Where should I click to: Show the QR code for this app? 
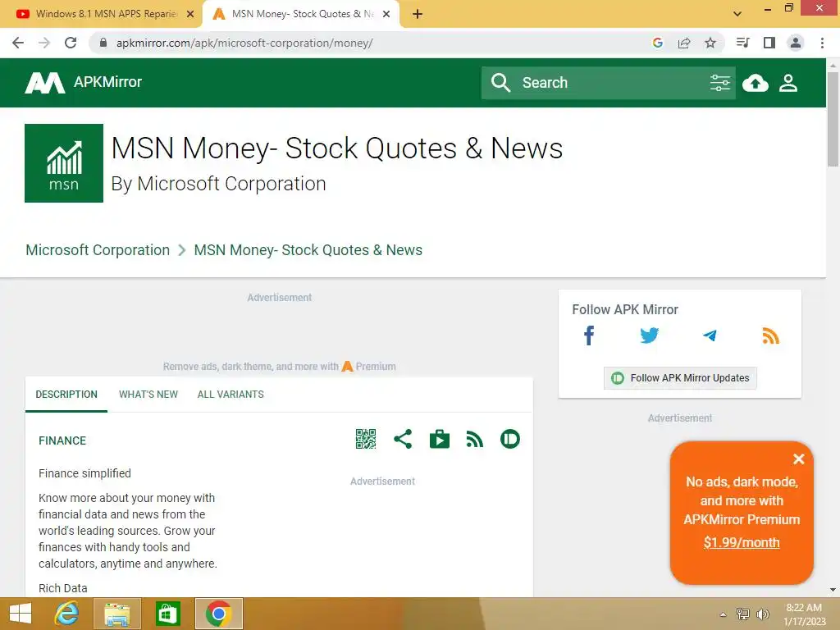(x=366, y=440)
